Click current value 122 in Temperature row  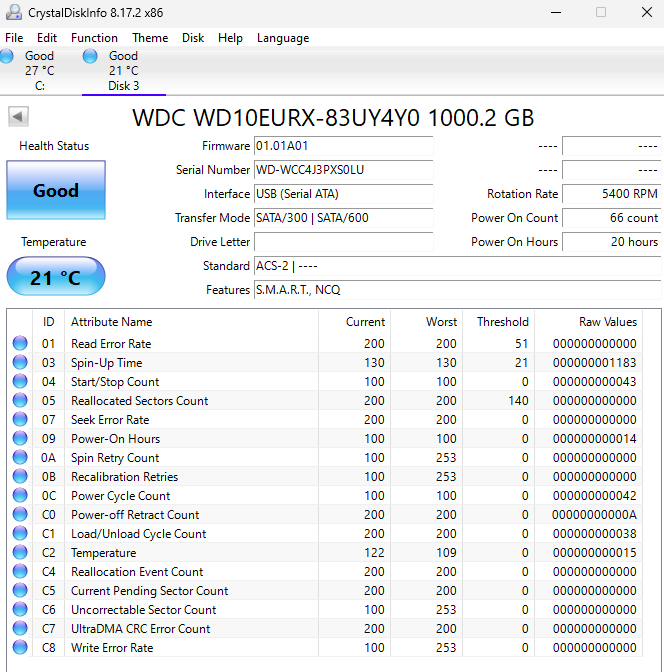point(374,552)
